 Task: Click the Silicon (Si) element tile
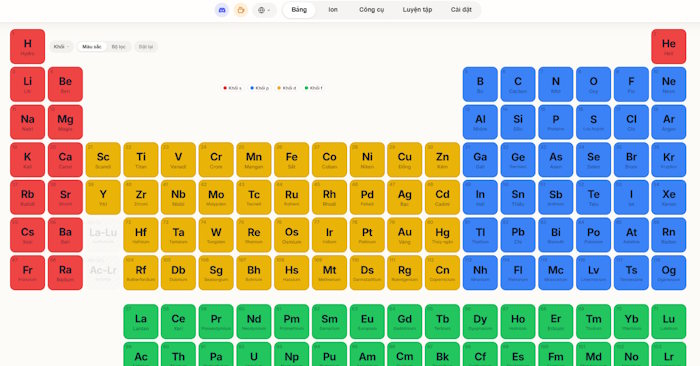518,122
